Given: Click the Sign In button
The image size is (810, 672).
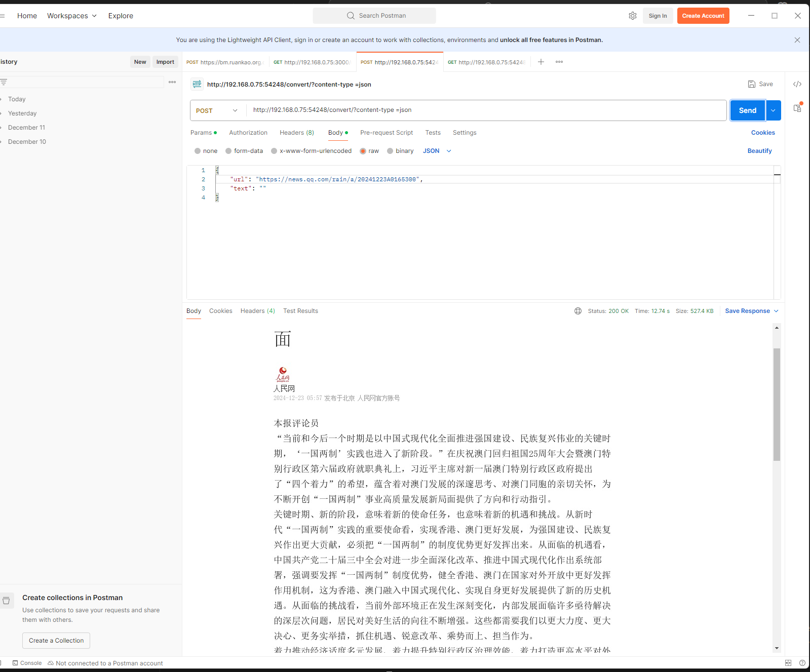Looking at the screenshot, I should (x=658, y=16).
